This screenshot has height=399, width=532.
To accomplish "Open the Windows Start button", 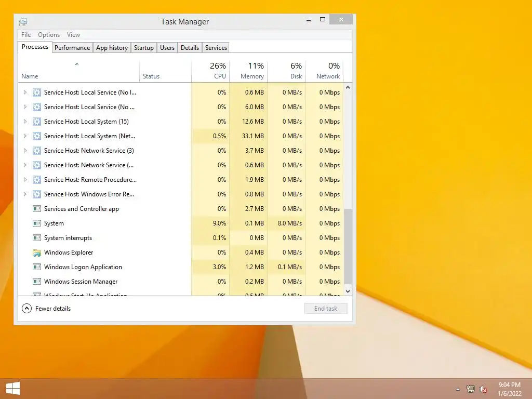I will click(x=13, y=389).
